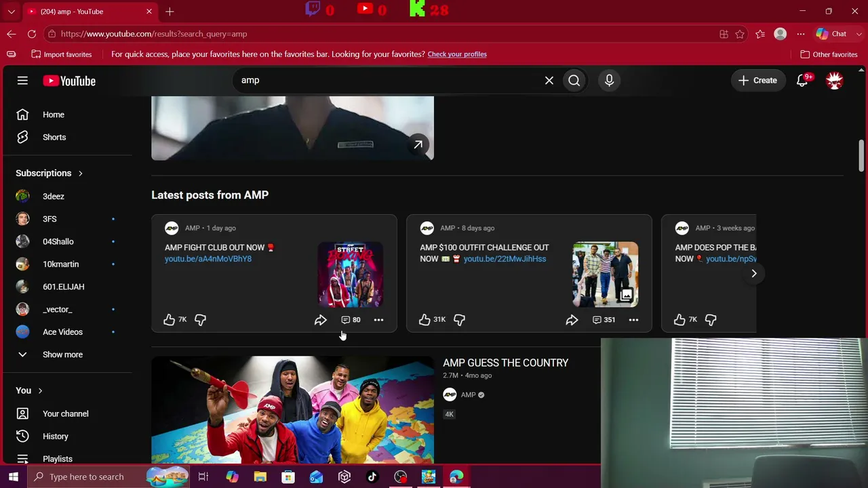Click the expand arrow on the top video thumbnail
This screenshot has width=868, height=488.
point(418,144)
